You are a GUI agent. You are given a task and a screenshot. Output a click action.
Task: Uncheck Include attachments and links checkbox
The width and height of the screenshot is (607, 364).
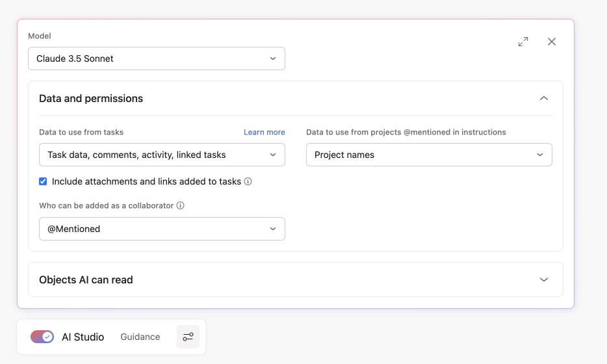point(43,181)
